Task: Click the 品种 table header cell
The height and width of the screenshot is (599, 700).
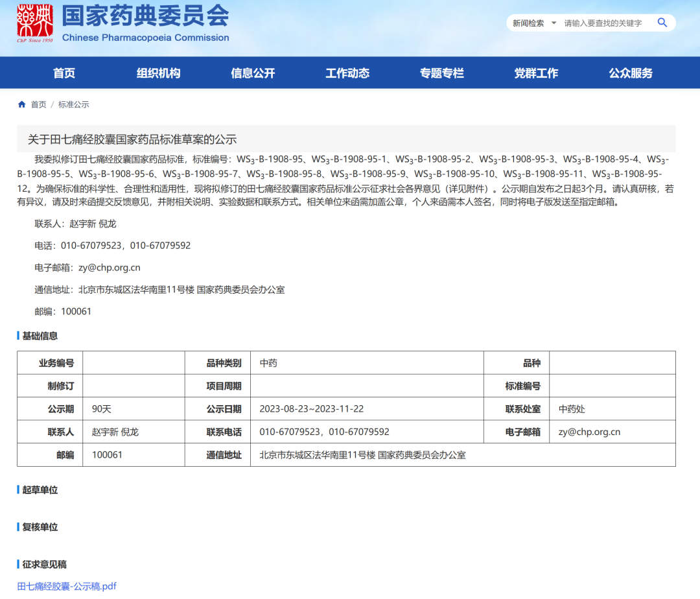Action: (x=517, y=363)
